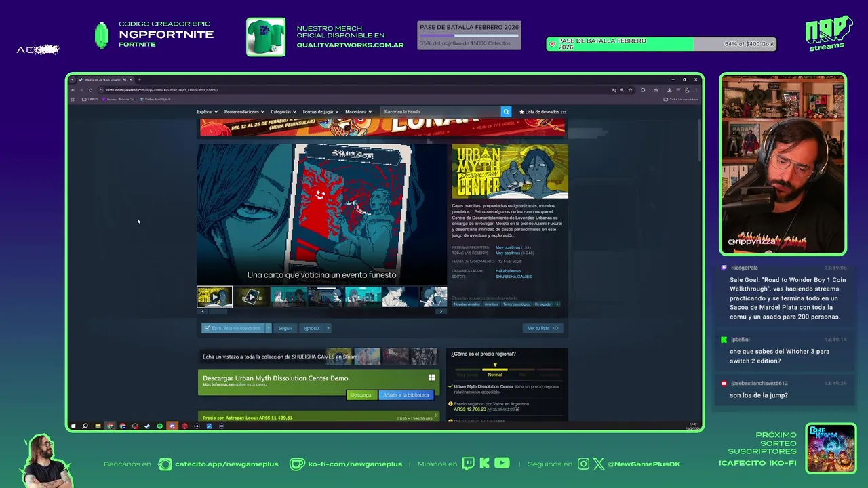Click the arrow icon in Ver tu lista
Image resolution: width=868 pixels, height=488 pixels.
[556, 328]
